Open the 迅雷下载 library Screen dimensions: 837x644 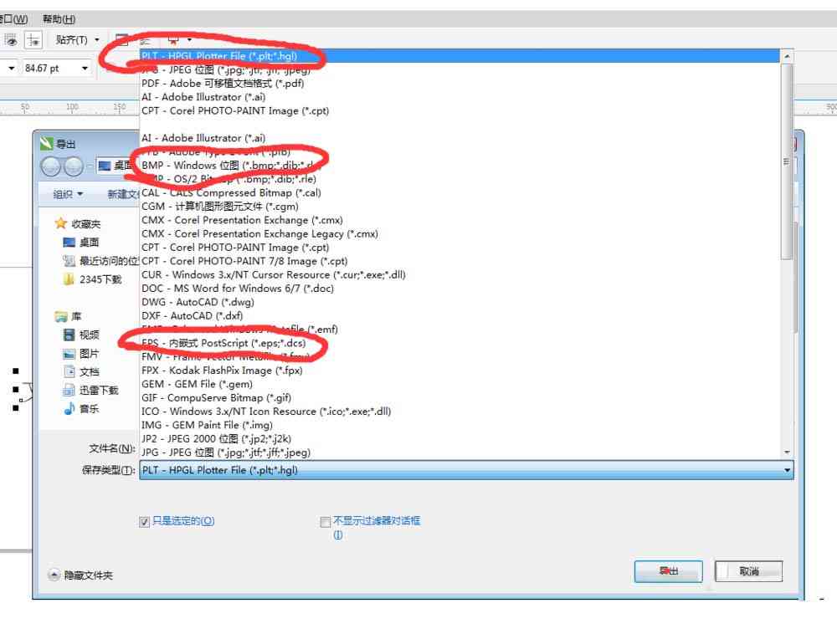[99, 391]
